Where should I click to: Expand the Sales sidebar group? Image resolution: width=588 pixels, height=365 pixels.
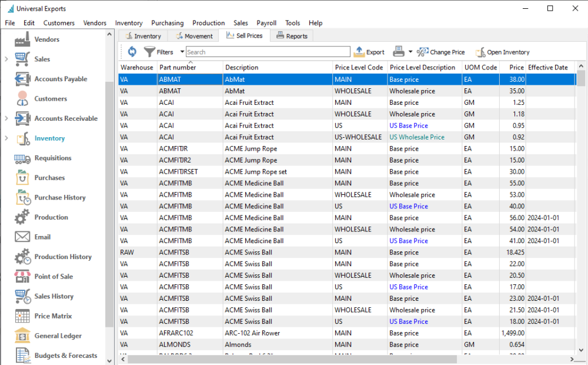pyautogui.click(x=6, y=59)
